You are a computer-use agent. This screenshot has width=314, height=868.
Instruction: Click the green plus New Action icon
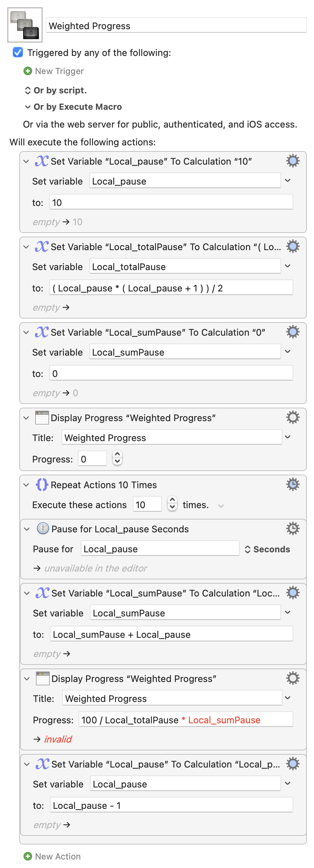pyautogui.click(x=27, y=856)
